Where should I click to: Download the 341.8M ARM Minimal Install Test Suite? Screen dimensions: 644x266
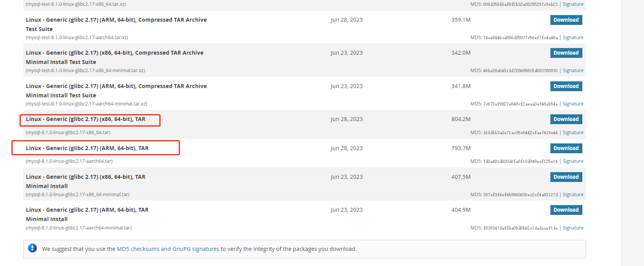click(x=566, y=86)
